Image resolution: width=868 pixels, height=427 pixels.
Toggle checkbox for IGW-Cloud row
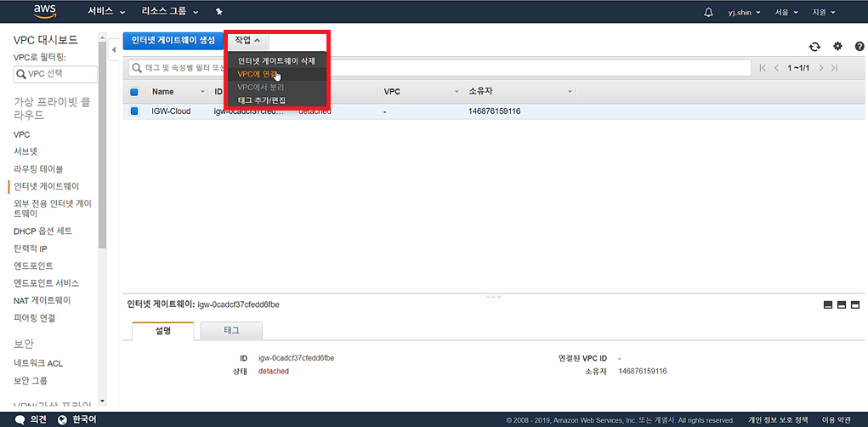pos(134,111)
